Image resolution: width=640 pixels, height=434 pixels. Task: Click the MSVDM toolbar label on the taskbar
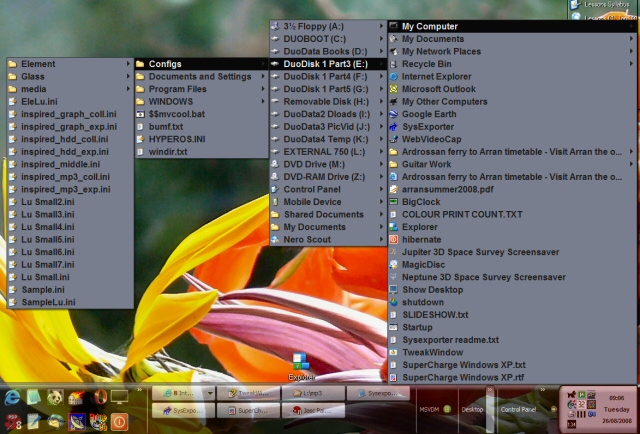(429, 410)
